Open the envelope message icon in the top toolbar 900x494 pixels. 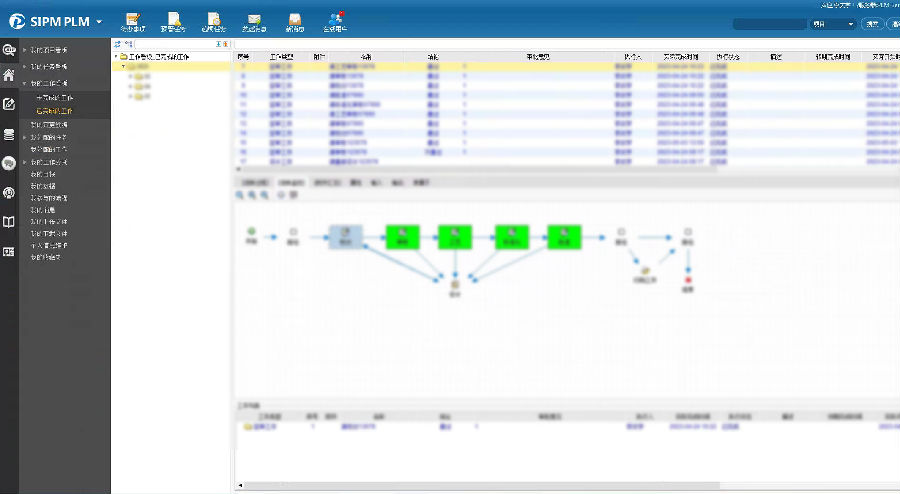click(x=254, y=20)
